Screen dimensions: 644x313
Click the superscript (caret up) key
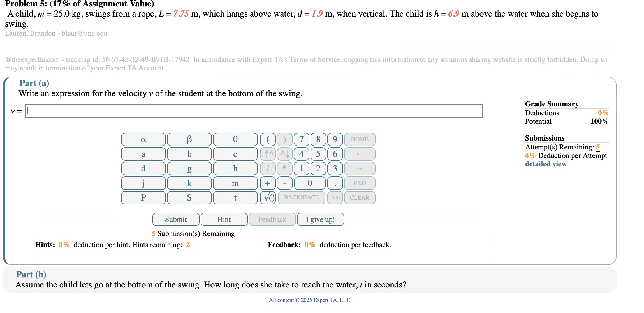[268, 154]
